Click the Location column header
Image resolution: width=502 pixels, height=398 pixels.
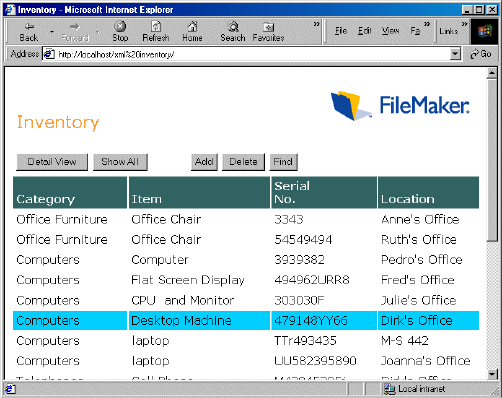tap(428, 193)
